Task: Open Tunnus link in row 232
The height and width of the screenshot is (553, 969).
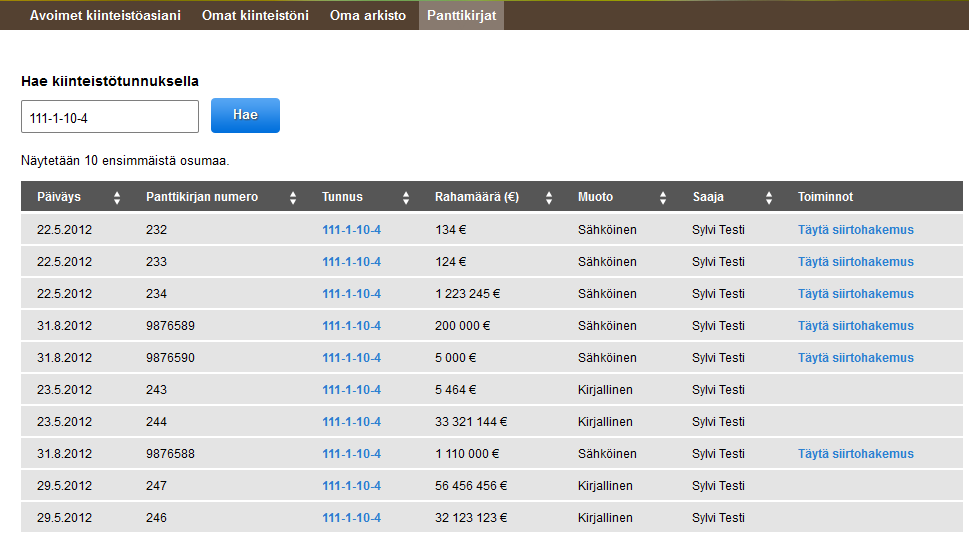Action: [352, 230]
